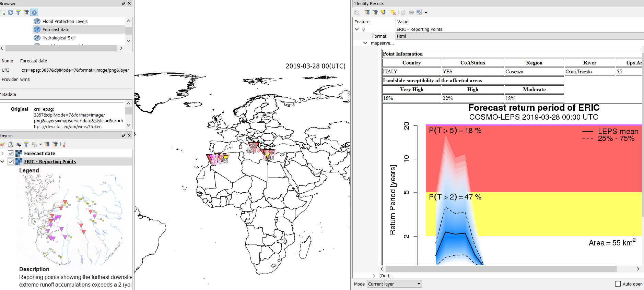This screenshot has height=290, width=644.
Task: Click Filter Legend funnel in Layers toolbar
Action: 26,144
